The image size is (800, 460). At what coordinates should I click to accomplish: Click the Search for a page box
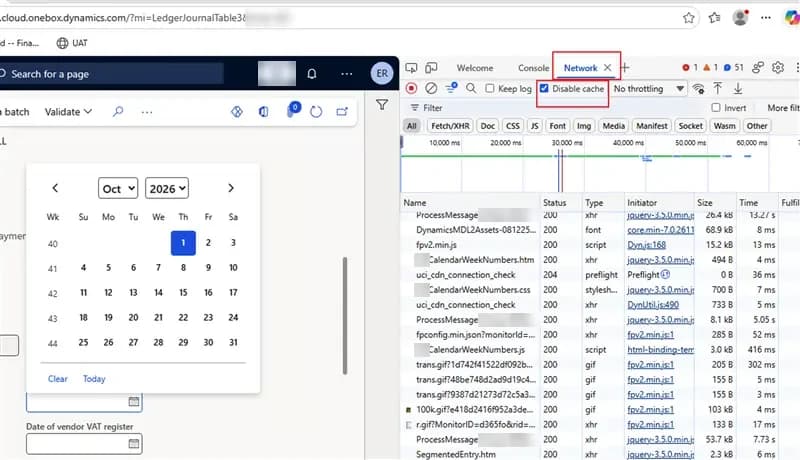[x=112, y=74]
